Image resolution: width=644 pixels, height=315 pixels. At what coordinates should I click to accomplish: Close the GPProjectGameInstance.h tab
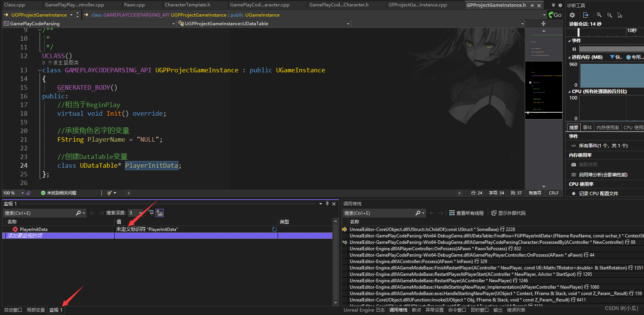click(539, 5)
